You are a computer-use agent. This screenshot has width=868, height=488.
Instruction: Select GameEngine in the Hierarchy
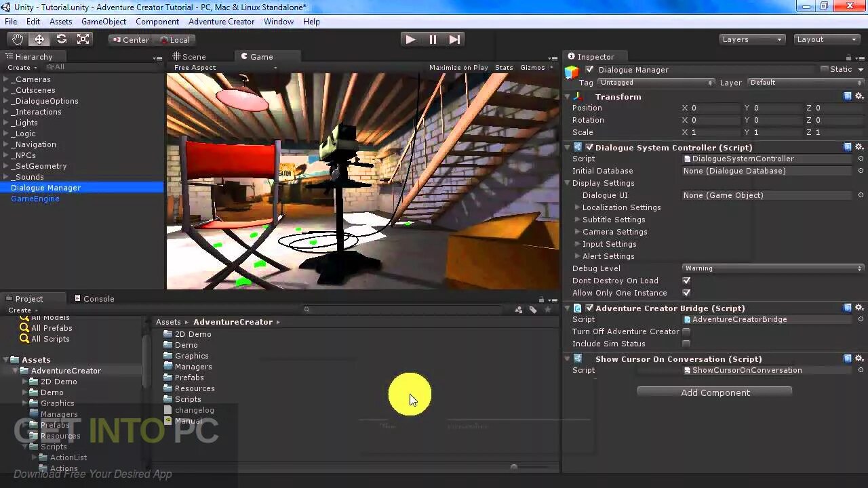click(x=35, y=199)
